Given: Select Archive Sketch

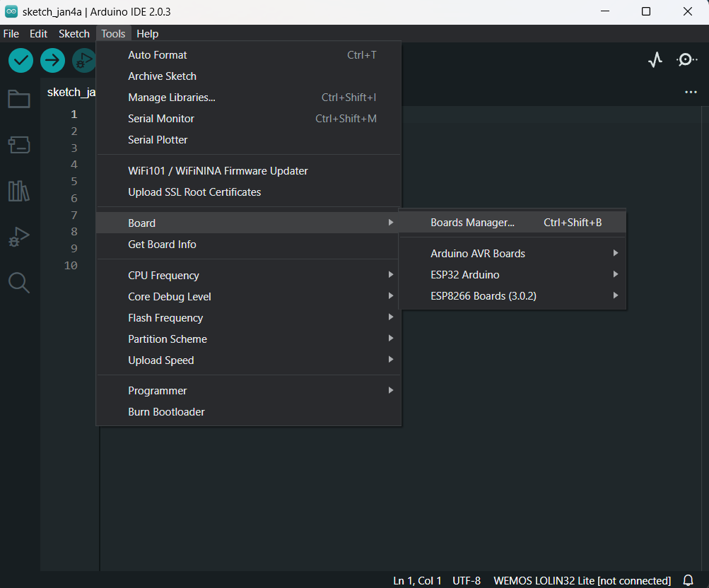Looking at the screenshot, I should click(249, 76).
